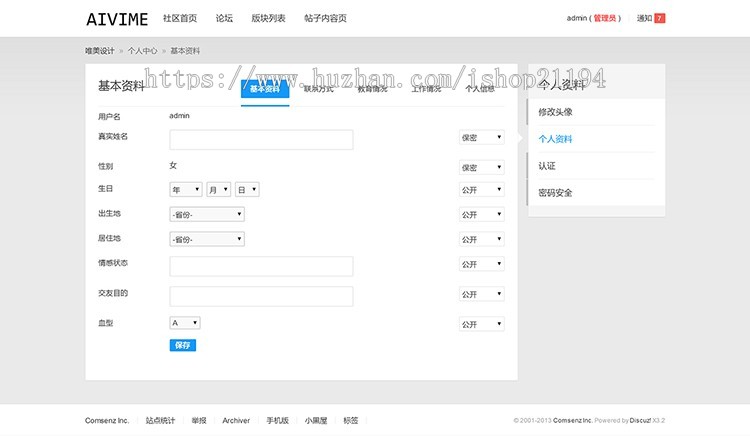750x436 pixels.
Task: Click the 保存 save button
Action: tap(183, 345)
